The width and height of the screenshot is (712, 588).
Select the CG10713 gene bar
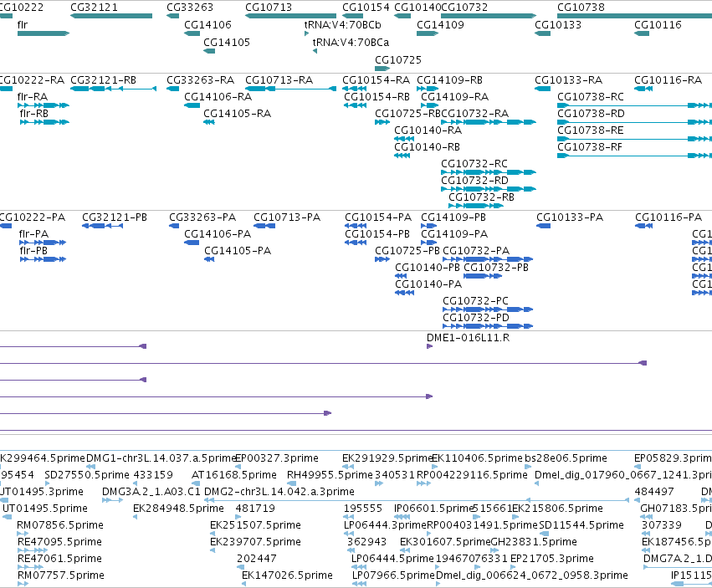[x=290, y=16]
